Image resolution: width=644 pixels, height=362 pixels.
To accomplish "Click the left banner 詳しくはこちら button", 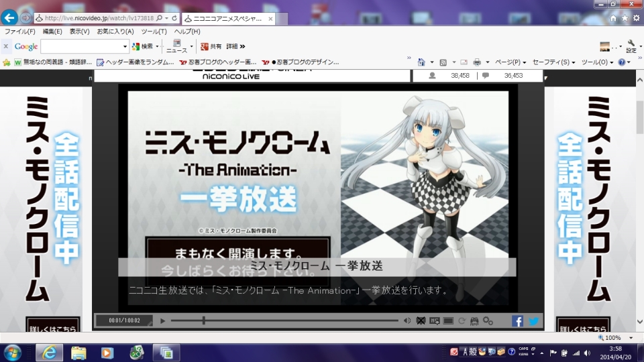I will [x=52, y=325].
